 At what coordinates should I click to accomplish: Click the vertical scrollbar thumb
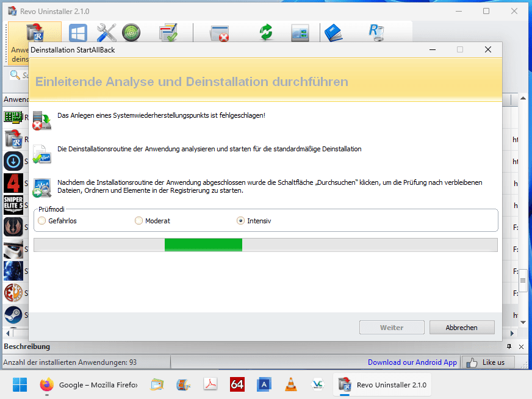pos(523,280)
